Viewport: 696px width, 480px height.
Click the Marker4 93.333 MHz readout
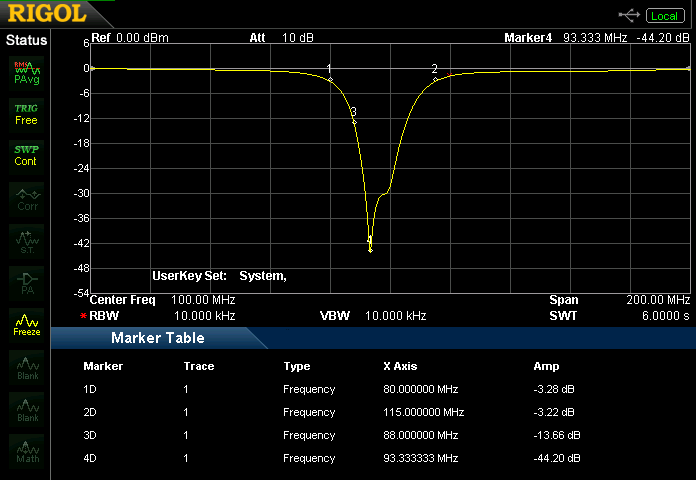coord(595,38)
